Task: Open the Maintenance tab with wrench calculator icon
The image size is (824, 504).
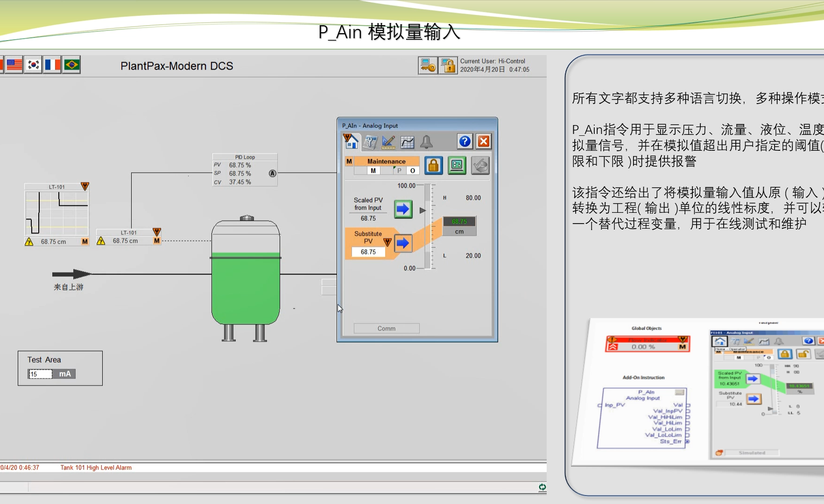Action: coord(370,142)
